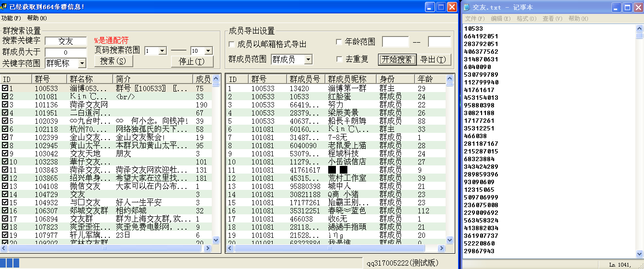The image size is (644, 269).
Task: Uncheck group row 2 with 群号 101081
Action: (5, 96)
